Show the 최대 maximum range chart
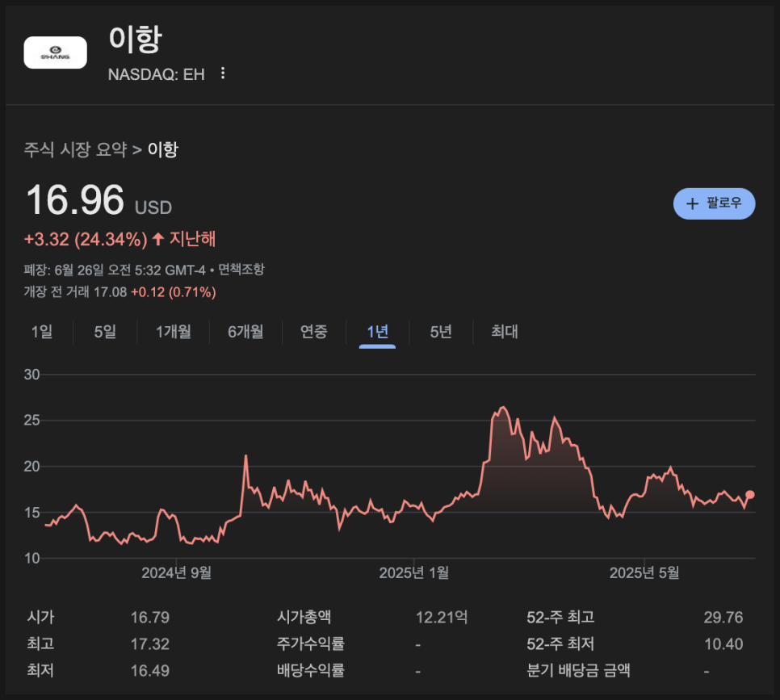 tap(505, 331)
